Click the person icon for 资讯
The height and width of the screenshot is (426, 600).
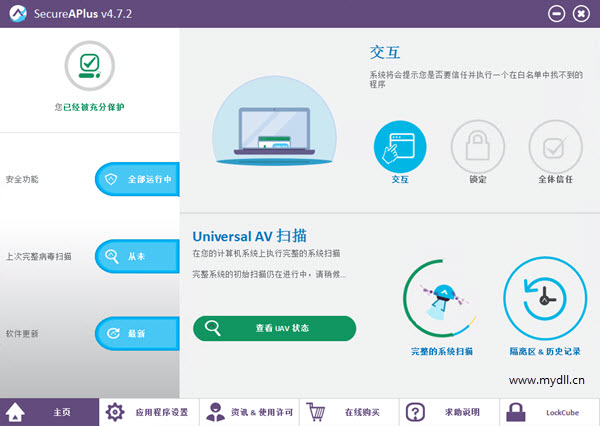click(215, 412)
